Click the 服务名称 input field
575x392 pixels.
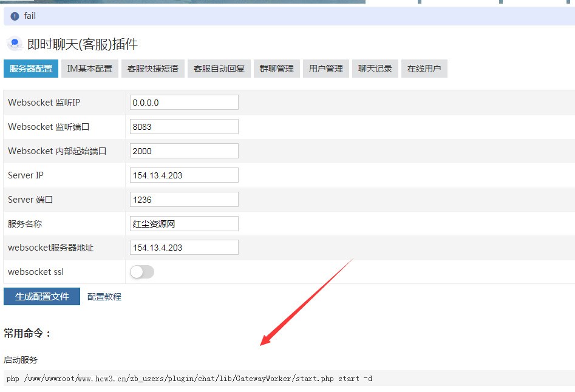(184, 223)
